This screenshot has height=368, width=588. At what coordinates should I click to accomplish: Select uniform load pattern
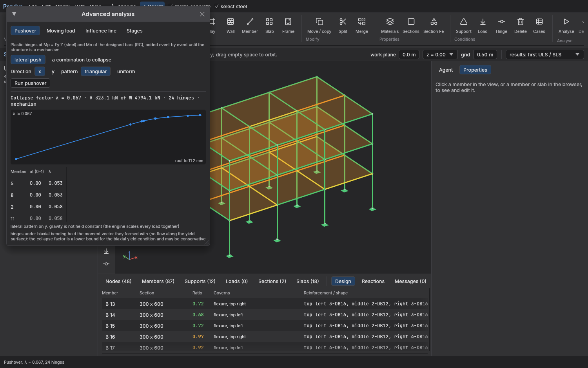coord(126,72)
